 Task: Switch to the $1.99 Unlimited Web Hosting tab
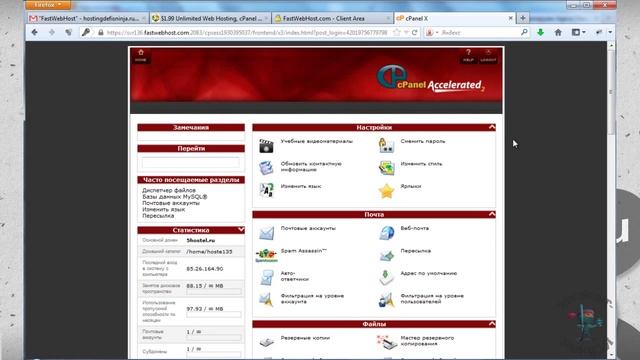click(210, 18)
